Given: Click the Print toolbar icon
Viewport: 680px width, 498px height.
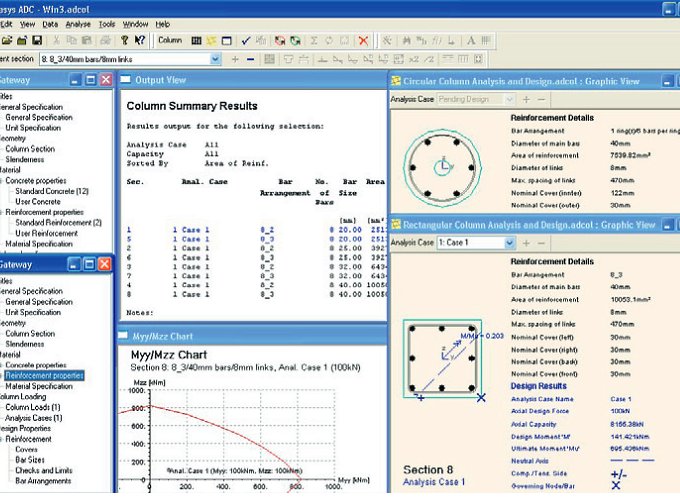Looking at the screenshot, I should 105,41.
